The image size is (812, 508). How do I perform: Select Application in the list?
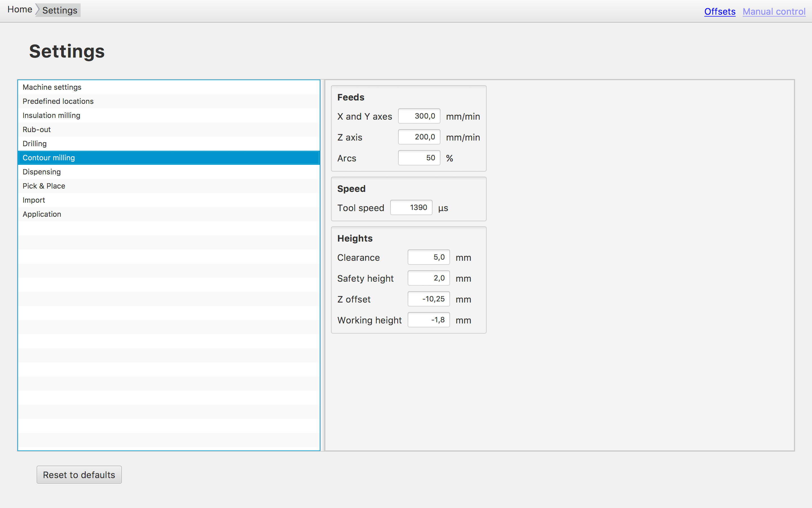[x=169, y=214]
